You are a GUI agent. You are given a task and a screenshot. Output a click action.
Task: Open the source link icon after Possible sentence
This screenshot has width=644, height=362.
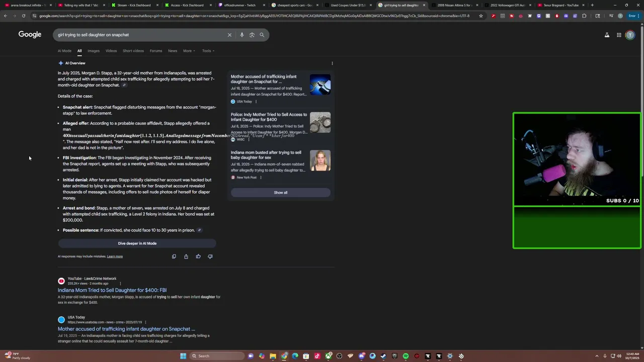pyautogui.click(x=199, y=230)
